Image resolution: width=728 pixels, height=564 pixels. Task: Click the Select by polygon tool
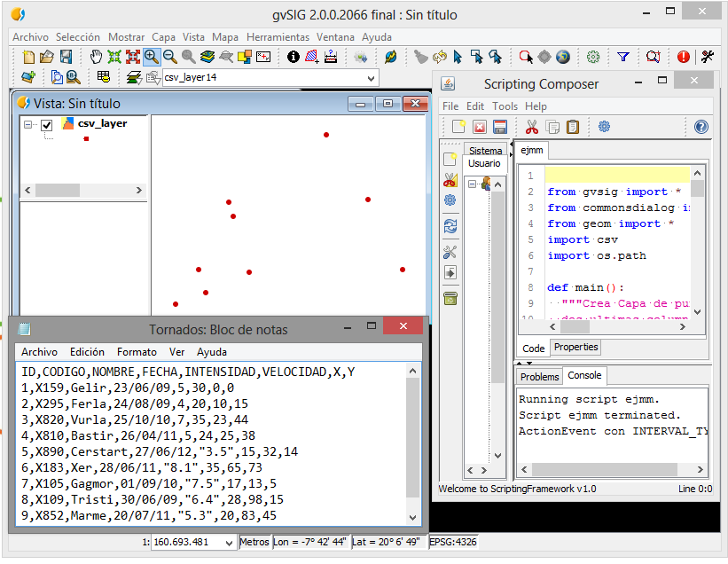point(496,57)
